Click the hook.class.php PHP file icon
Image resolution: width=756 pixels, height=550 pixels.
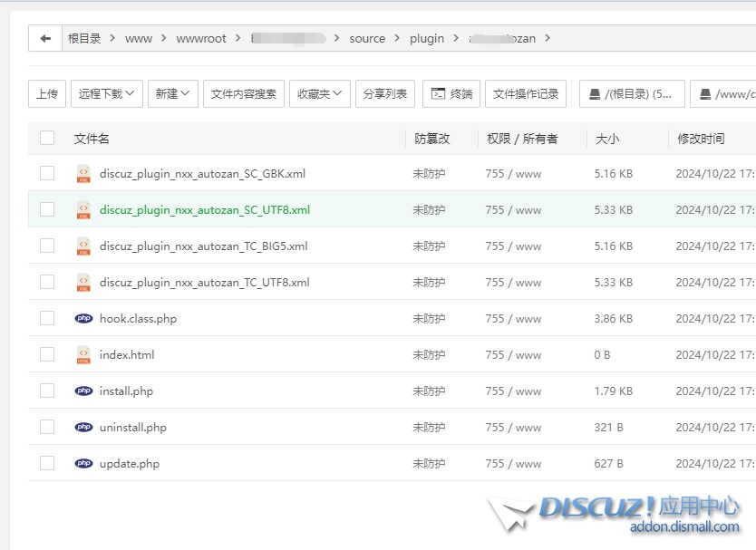coord(83,318)
